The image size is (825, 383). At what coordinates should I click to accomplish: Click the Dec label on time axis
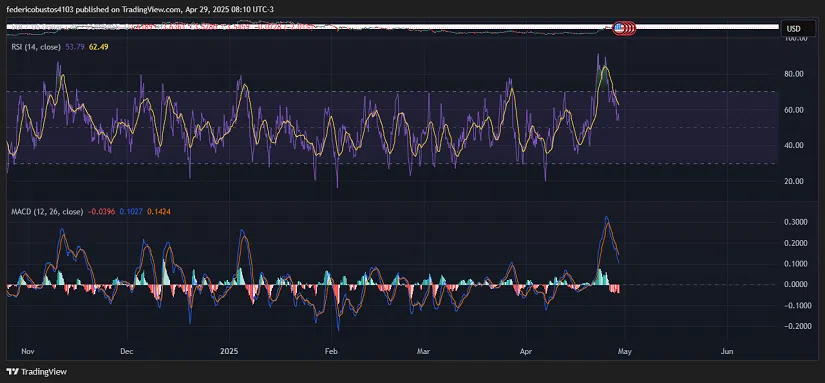point(126,350)
